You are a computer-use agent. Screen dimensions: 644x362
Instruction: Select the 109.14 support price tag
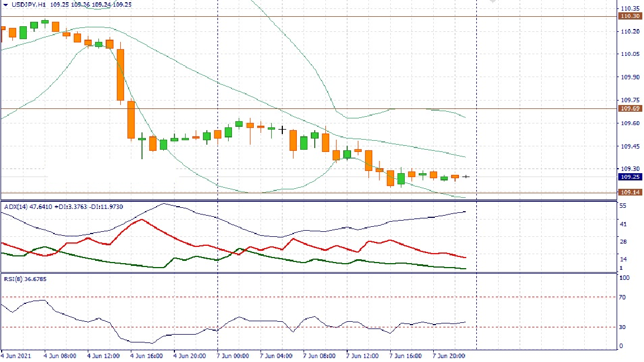pyautogui.click(x=630, y=192)
